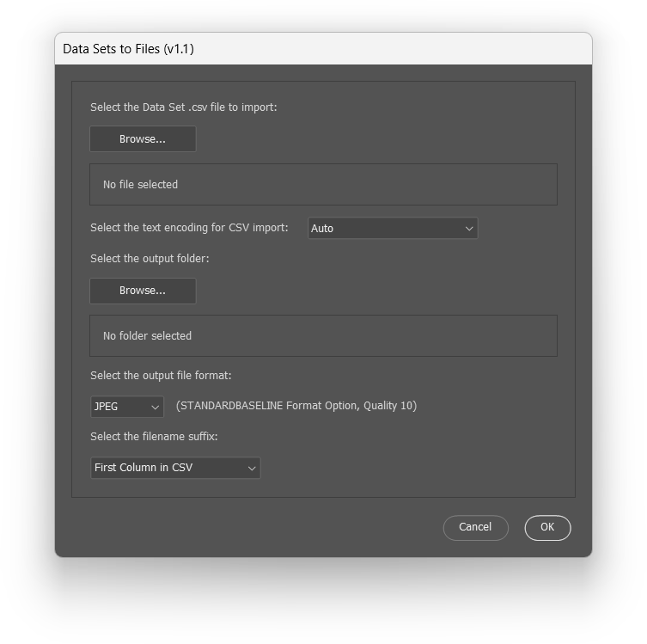647x644 pixels.
Task: Click the chevron arrow beside JPEG
Action: click(x=155, y=407)
